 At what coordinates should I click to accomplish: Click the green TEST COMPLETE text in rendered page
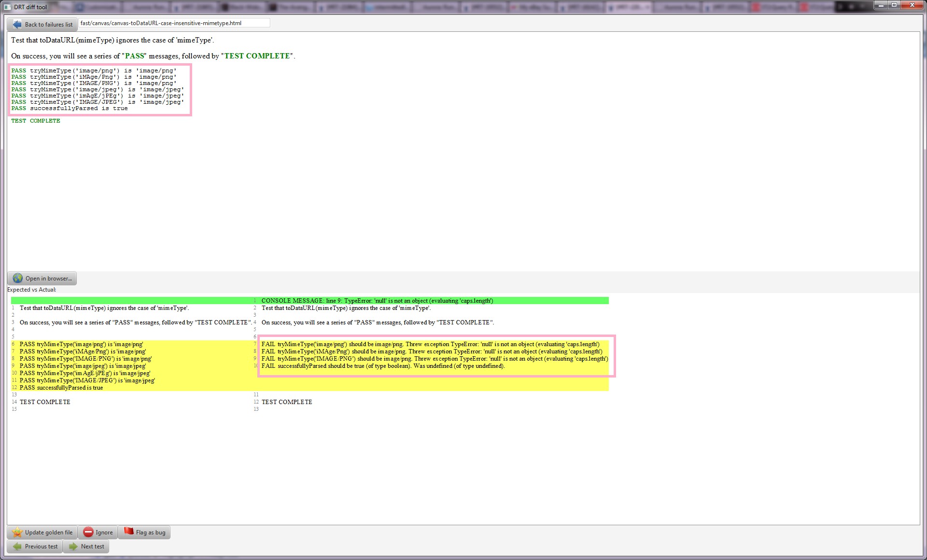pyautogui.click(x=36, y=121)
